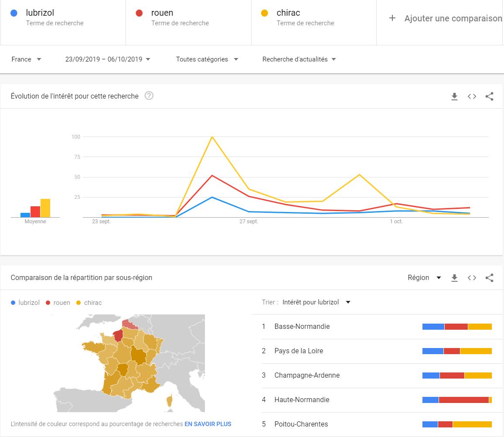504x437 pixels.
Task: Click the plus icon to add comparison
Action: pos(392,18)
